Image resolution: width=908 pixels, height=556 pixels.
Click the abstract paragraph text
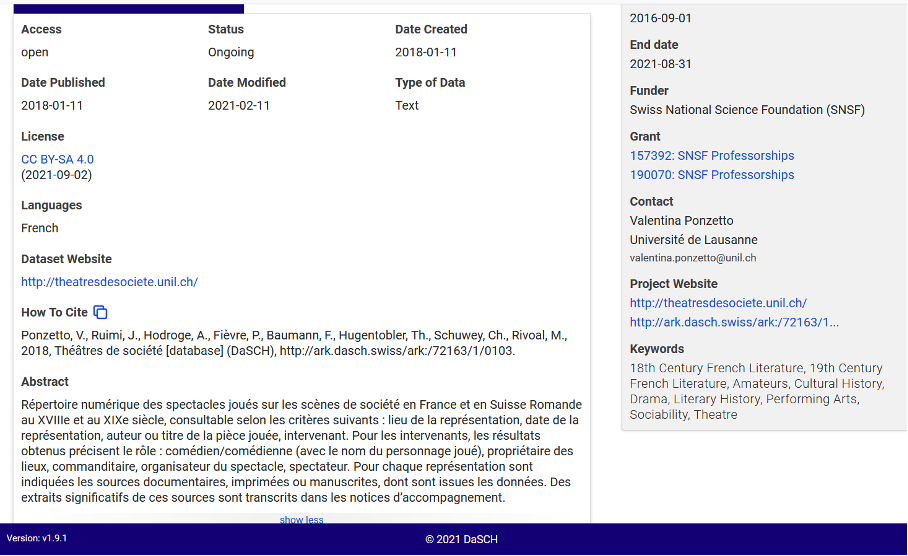(x=300, y=451)
